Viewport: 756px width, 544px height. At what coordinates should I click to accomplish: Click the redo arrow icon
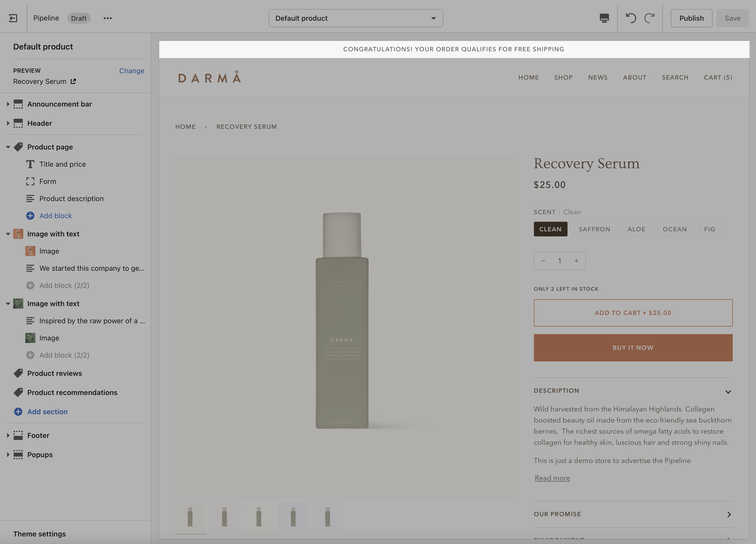[649, 18]
